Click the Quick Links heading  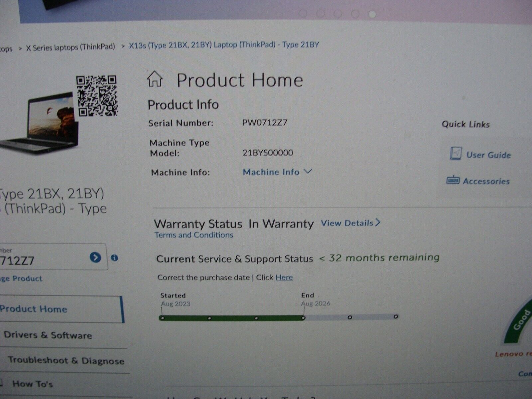[465, 124]
